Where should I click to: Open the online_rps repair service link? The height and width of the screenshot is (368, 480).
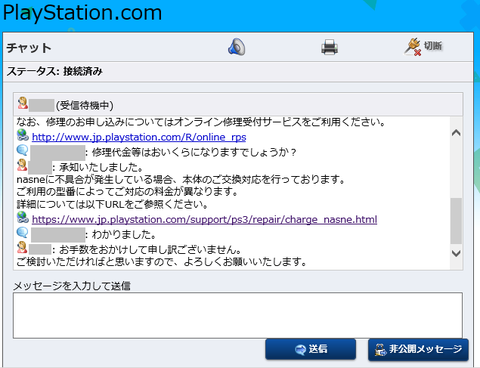click(139, 137)
